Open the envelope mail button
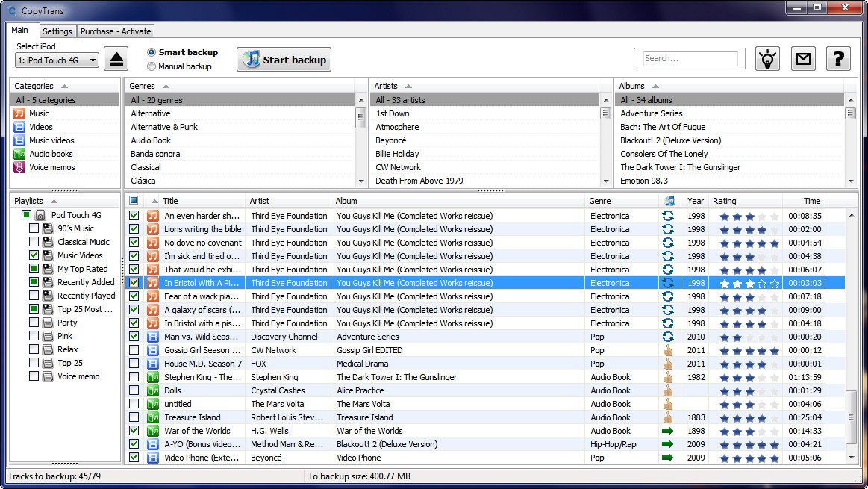 (803, 59)
